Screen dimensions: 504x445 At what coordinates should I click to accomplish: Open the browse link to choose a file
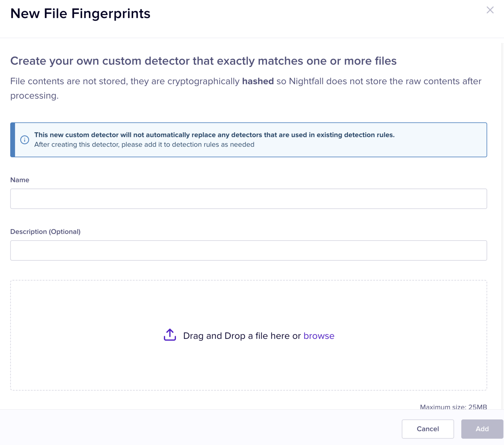click(x=319, y=336)
